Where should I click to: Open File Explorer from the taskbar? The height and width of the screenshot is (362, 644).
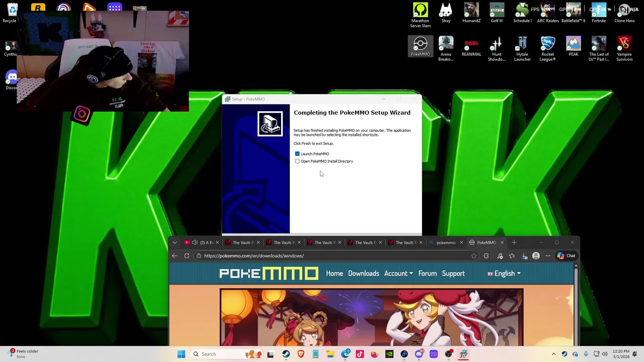[x=330, y=354]
